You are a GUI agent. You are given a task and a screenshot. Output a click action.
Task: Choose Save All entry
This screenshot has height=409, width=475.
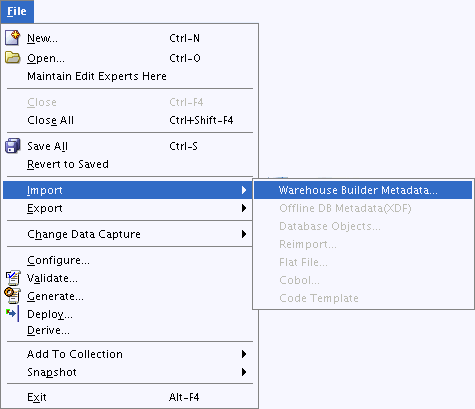coord(47,146)
